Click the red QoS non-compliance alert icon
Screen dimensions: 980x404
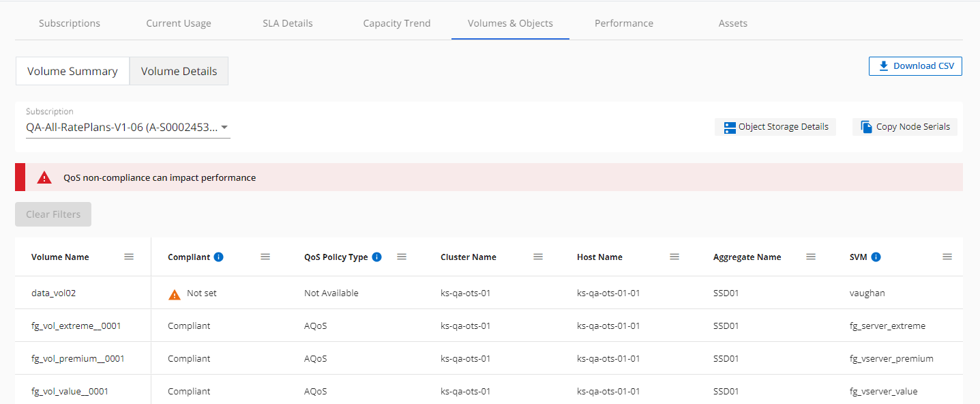[44, 177]
